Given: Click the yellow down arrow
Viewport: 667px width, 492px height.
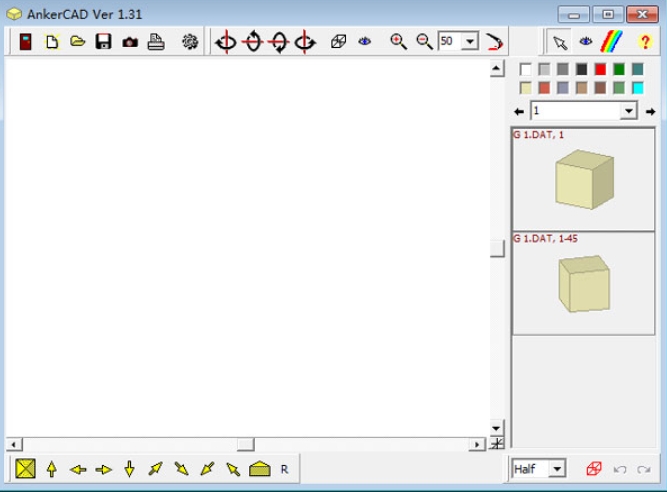Looking at the screenshot, I should 130,469.
